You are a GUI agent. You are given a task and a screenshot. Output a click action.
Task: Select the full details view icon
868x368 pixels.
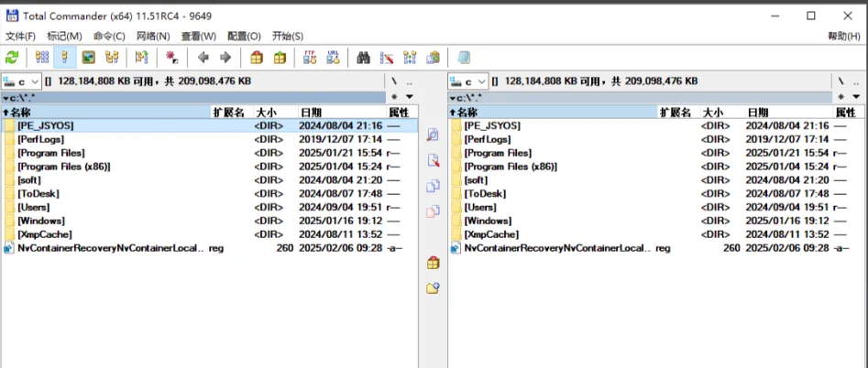[x=65, y=57]
